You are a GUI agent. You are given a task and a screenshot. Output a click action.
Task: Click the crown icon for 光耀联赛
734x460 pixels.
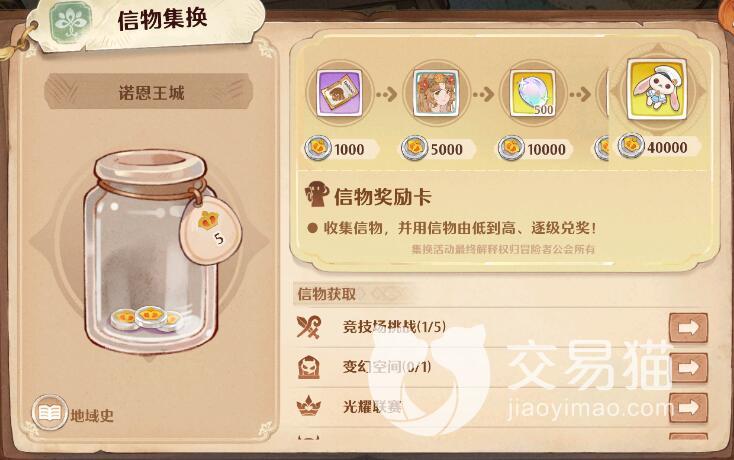[309, 406]
